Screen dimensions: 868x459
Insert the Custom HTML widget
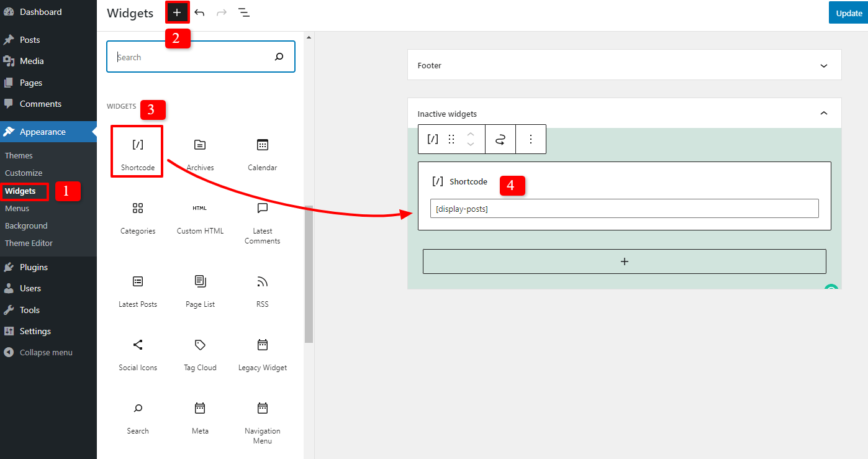coord(200,216)
